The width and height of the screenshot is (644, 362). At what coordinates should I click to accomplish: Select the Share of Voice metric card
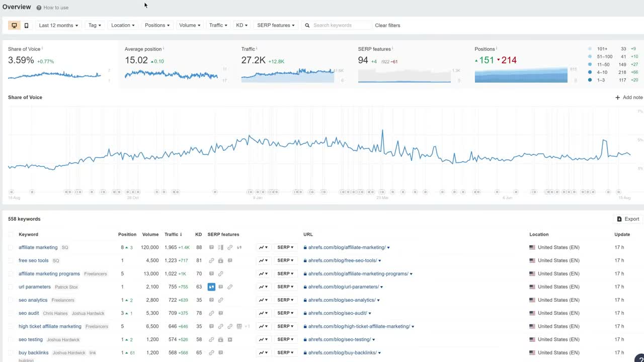point(60,64)
